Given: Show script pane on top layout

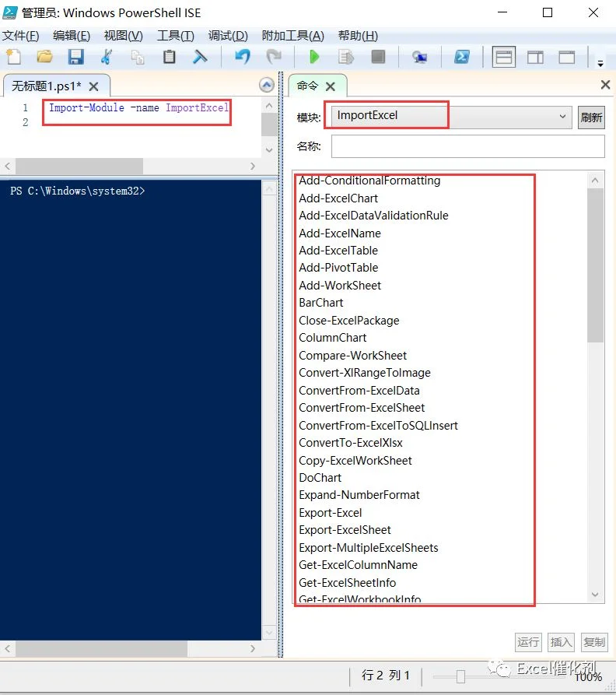Looking at the screenshot, I should coord(504,57).
